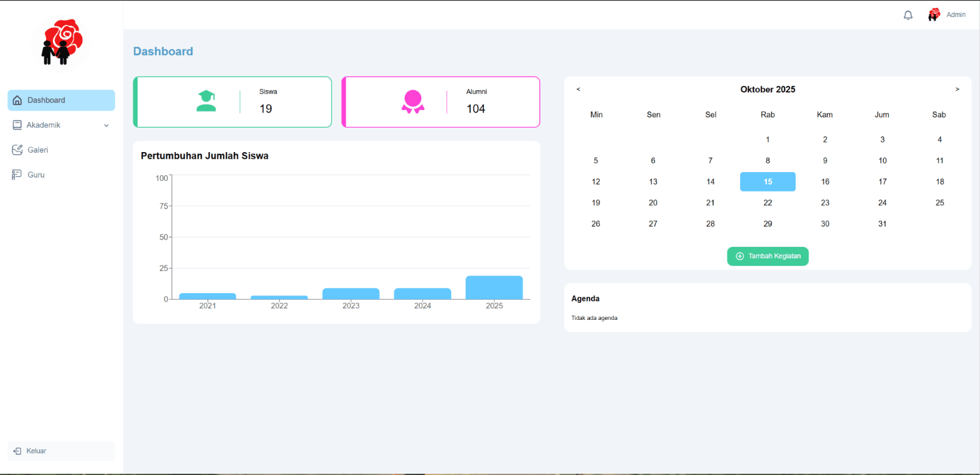Click the 104 alumni value
Image resolution: width=980 pixels, height=475 pixels.
point(476,109)
